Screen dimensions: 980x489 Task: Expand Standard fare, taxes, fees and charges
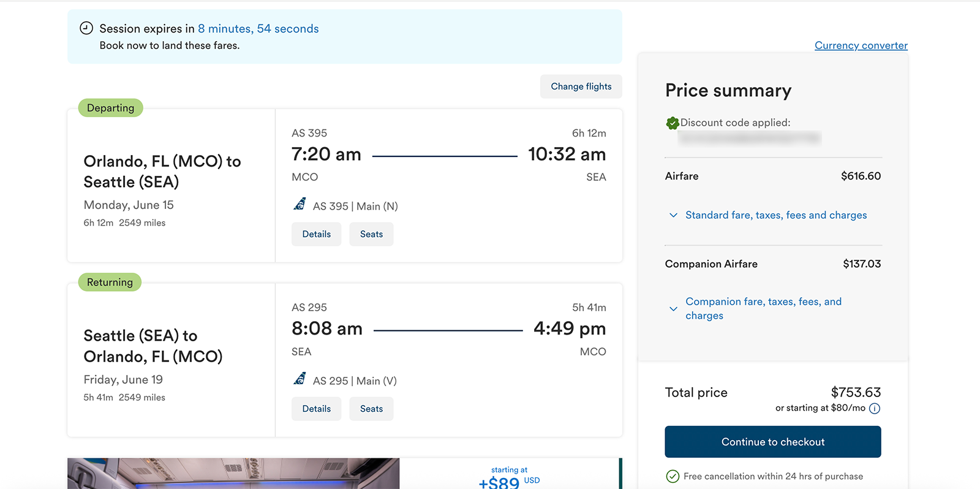click(x=775, y=215)
